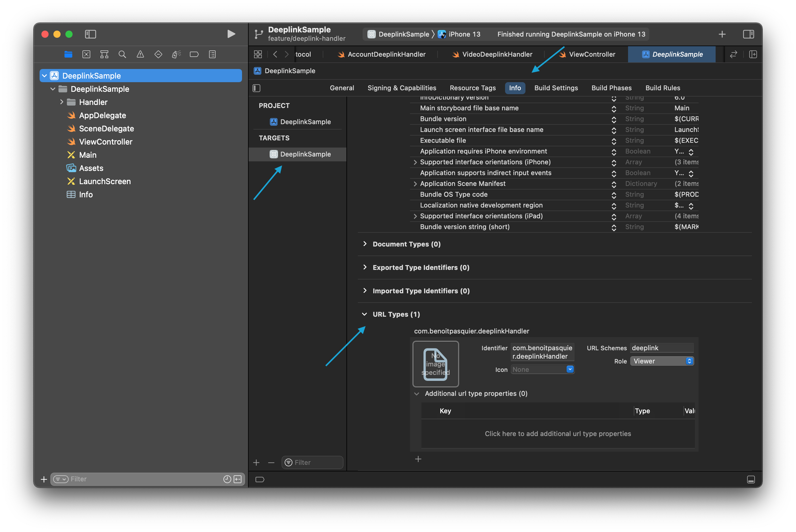
Task: Click the Library plus icon in toolbar
Action: pyautogui.click(x=722, y=34)
